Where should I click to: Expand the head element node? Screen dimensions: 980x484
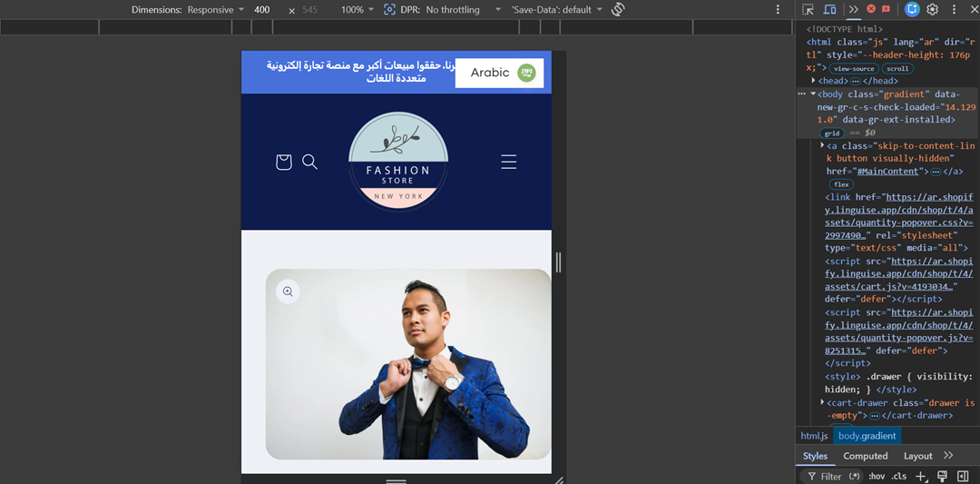(814, 81)
